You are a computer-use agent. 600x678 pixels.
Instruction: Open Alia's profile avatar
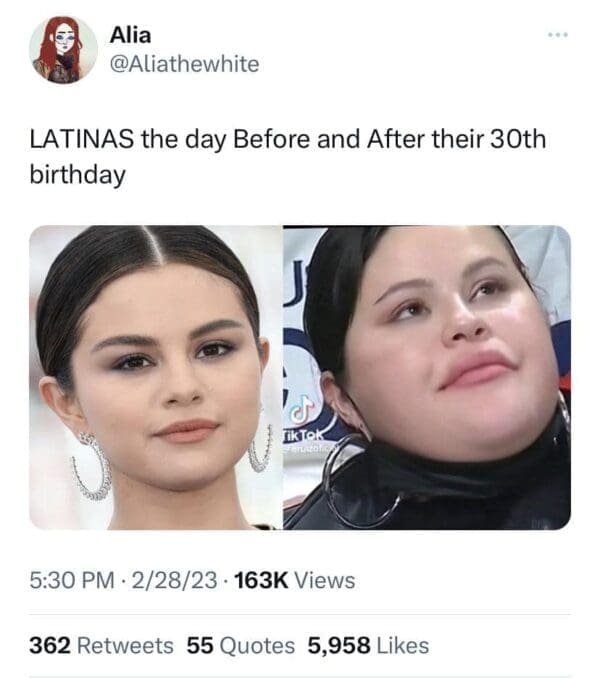click(x=63, y=50)
